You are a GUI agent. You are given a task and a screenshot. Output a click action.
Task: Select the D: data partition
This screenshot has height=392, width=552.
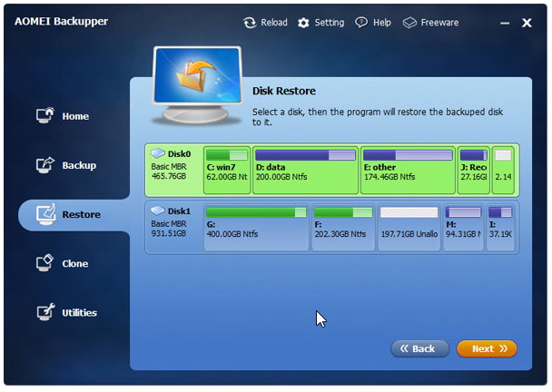pyautogui.click(x=305, y=171)
